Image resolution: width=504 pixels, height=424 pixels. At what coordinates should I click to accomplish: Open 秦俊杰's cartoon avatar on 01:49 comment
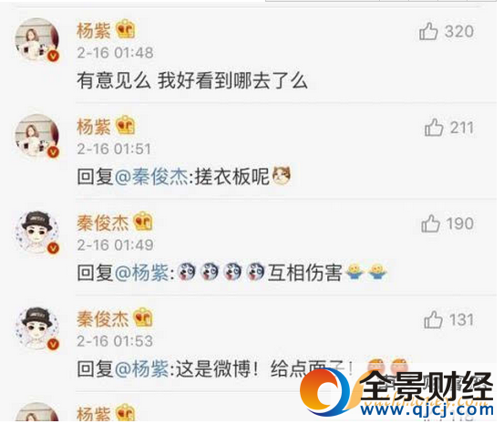tap(37, 232)
